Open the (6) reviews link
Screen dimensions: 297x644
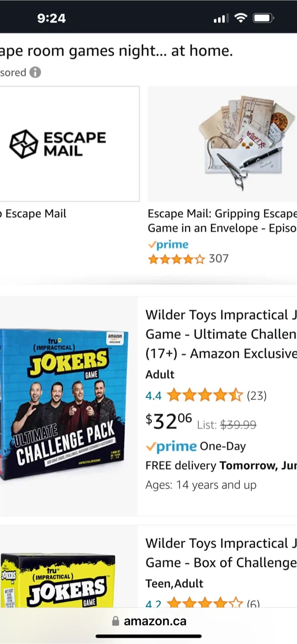(253, 604)
